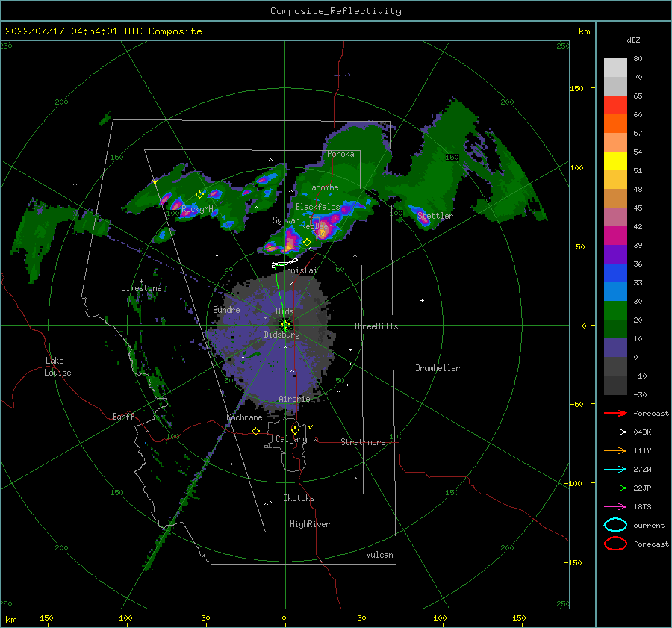The image size is (672, 628).
Task: Click the Lacombe city label
Action: point(323,187)
